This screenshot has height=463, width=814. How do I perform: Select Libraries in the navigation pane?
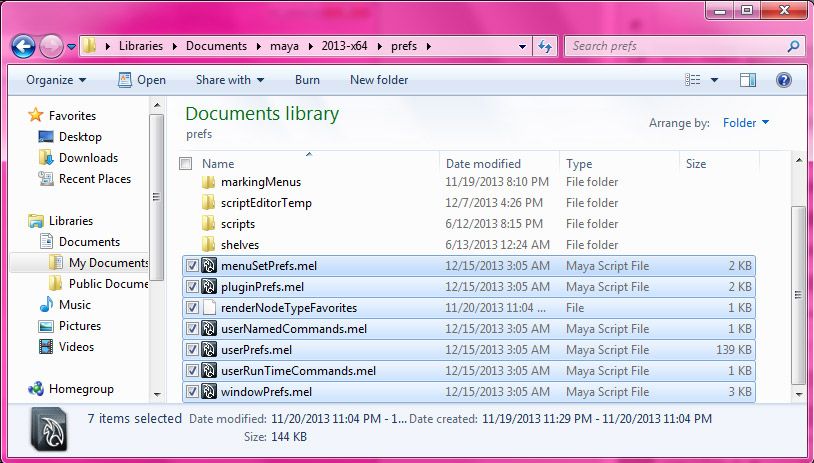71,221
